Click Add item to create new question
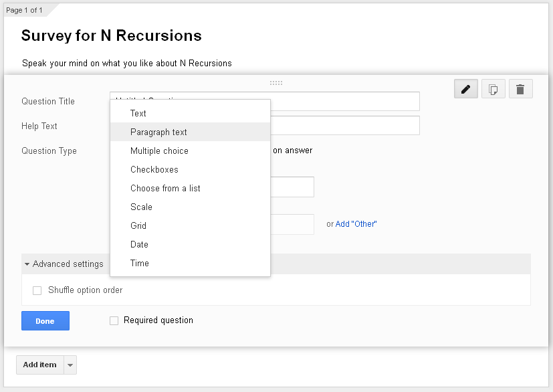Viewport: 553px width, 392px height. pyautogui.click(x=39, y=365)
